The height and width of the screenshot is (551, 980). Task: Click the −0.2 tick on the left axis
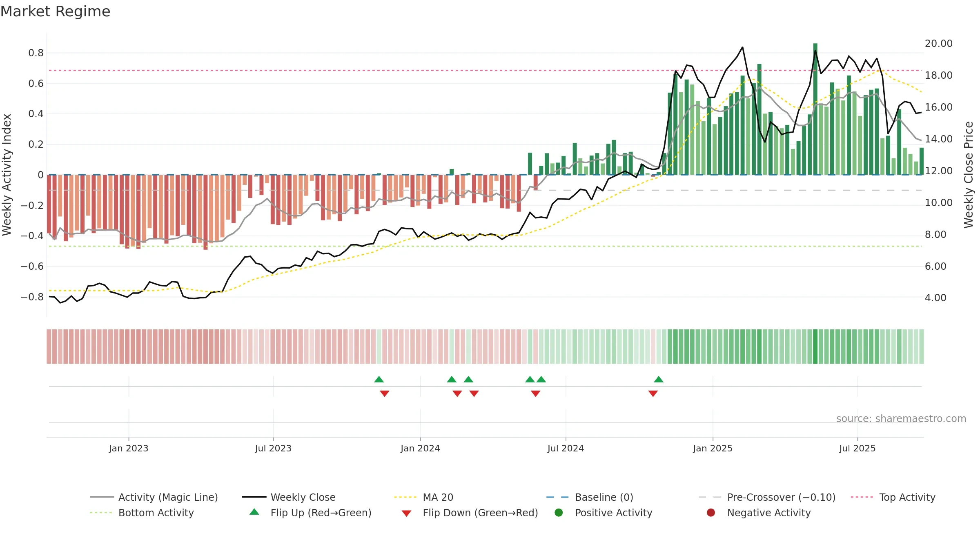(32, 205)
